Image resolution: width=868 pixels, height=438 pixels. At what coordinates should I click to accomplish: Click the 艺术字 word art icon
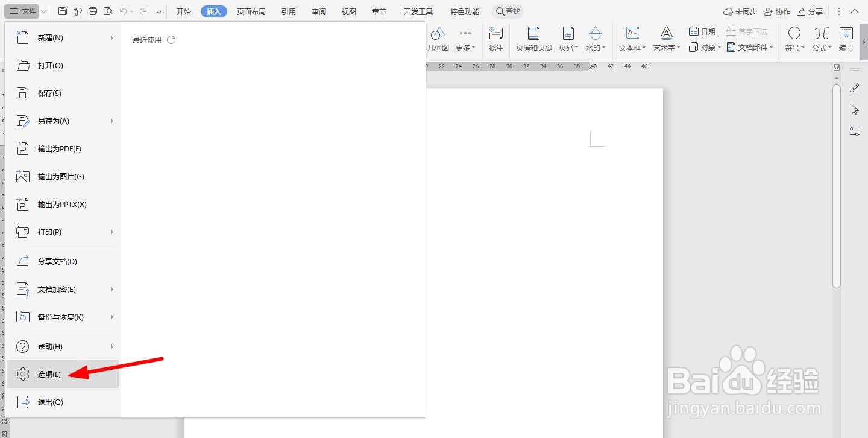click(666, 33)
